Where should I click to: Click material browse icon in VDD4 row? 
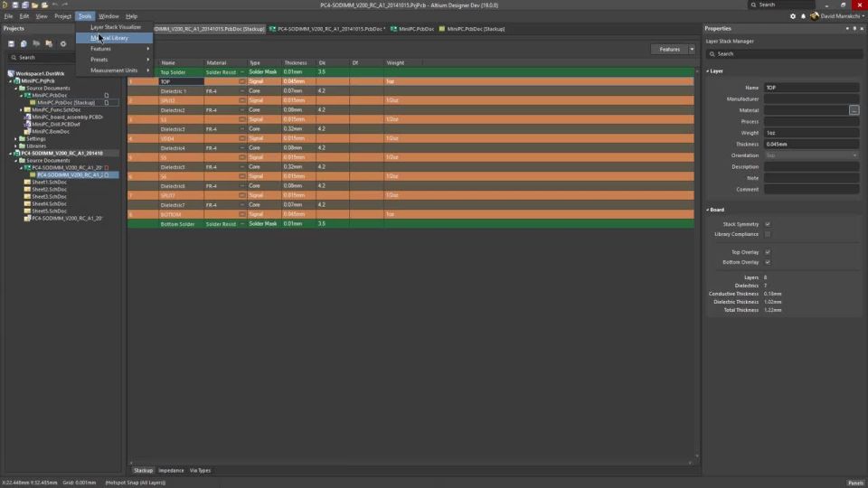coord(242,138)
